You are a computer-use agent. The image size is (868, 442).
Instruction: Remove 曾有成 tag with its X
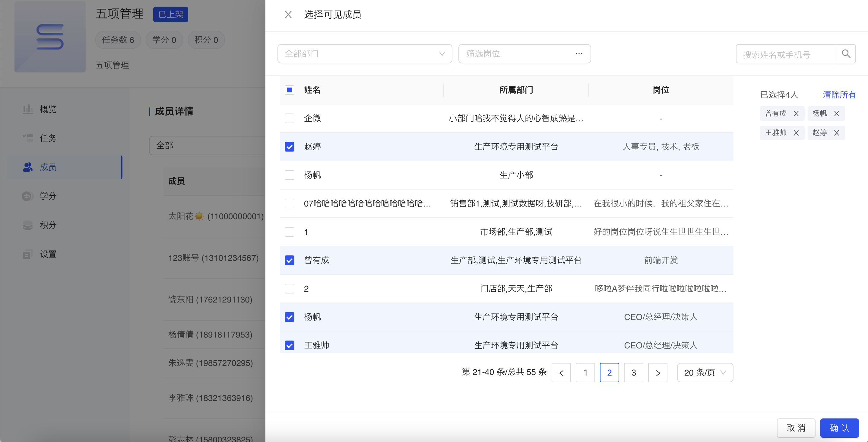[796, 113]
